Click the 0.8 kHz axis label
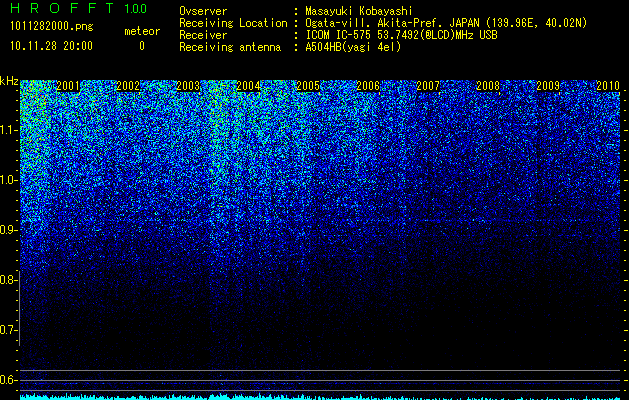 (7, 280)
